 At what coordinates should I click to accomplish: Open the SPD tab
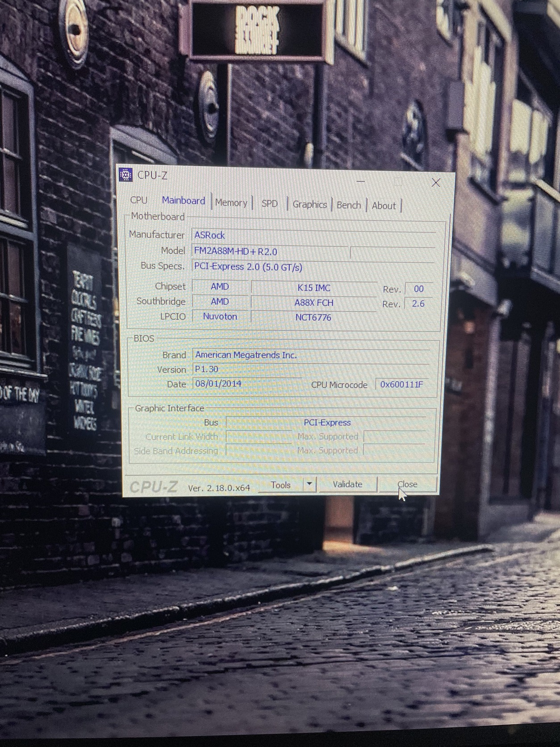(269, 203)
